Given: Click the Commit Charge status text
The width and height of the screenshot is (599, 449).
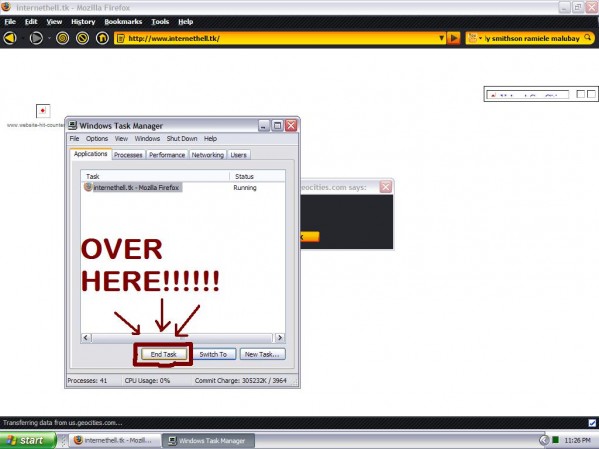Looking at the screenshot, I should [x=240, y=381].
